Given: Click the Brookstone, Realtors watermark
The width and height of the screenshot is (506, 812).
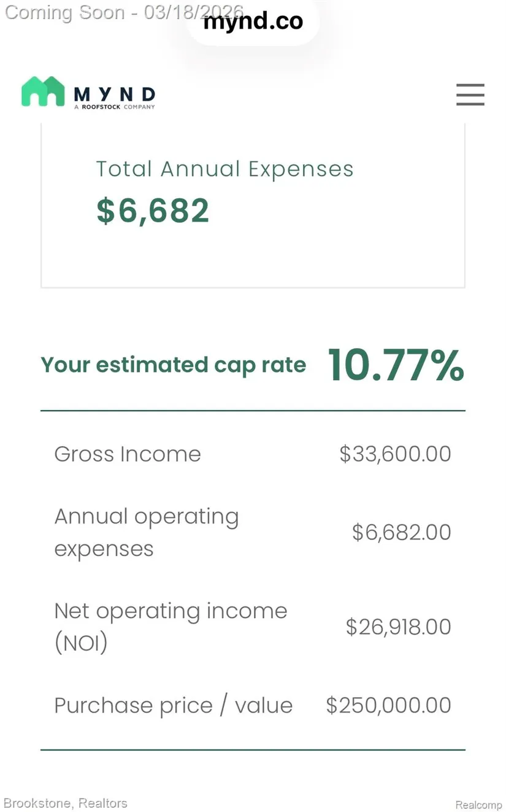Looking at the screenshot, I should (x=66, y=803).
